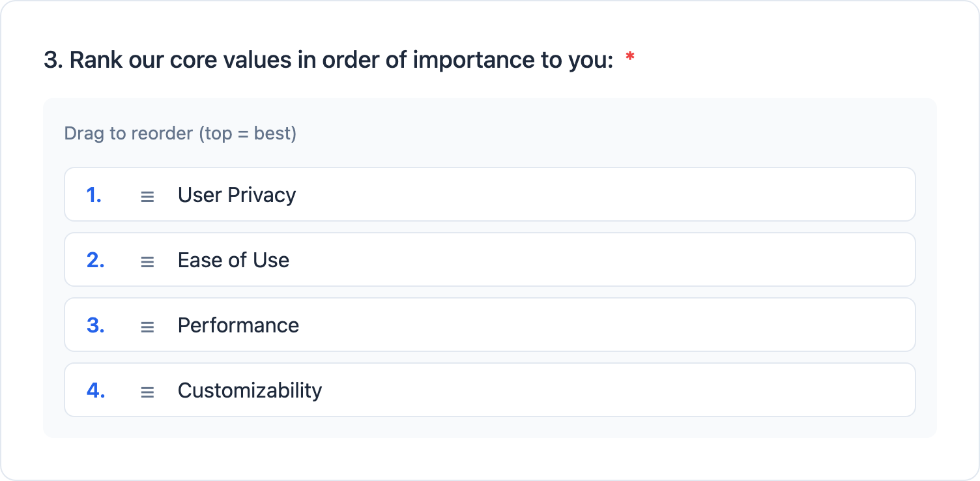Click the gray ranking container background

(x=489, y=427)
